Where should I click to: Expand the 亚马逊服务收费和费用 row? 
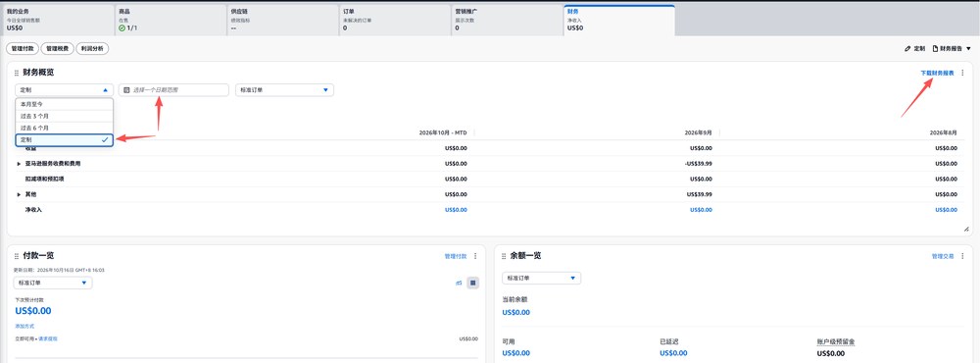(x=19, y=163)
